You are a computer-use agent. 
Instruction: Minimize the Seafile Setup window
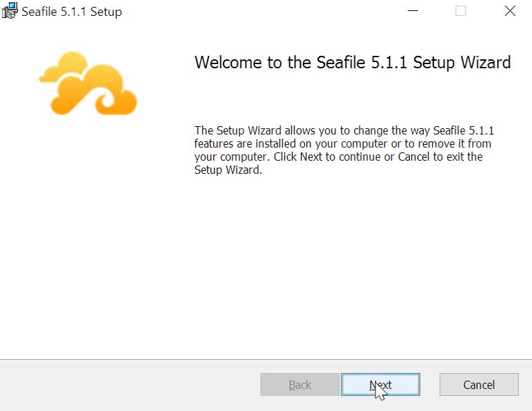(x=413, y=11)
